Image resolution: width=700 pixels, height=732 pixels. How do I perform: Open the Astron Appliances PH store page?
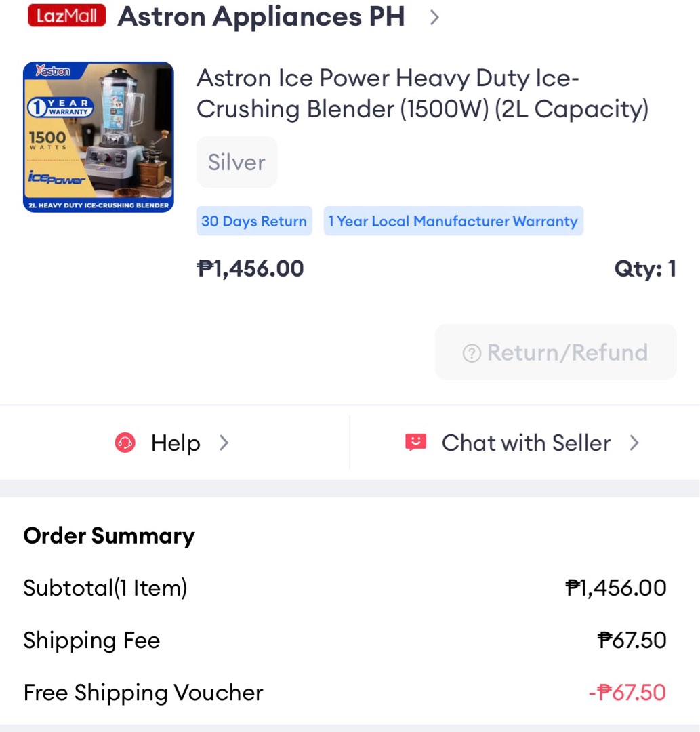pyautogui.click(x=261, y=17)
